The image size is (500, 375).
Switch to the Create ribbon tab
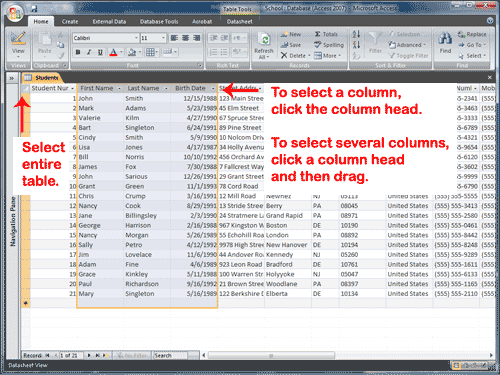[x=70, y=21]
